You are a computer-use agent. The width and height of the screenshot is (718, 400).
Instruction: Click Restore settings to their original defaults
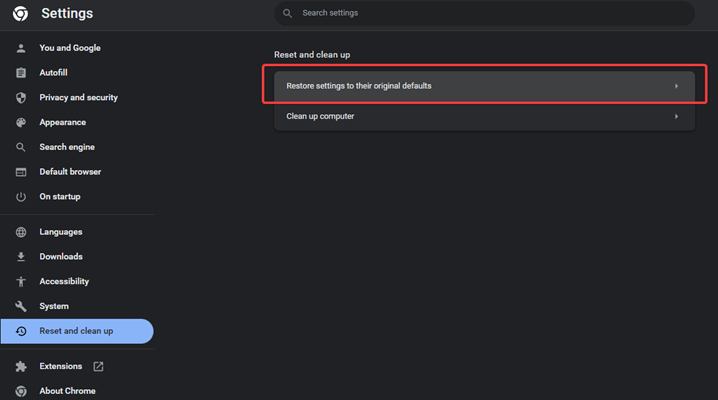click(359, 86)
